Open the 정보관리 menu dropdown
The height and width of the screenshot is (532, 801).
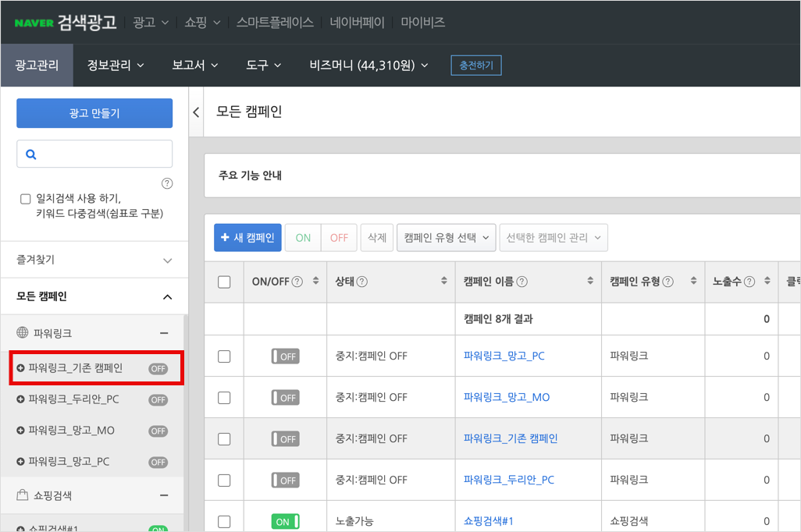116,66
